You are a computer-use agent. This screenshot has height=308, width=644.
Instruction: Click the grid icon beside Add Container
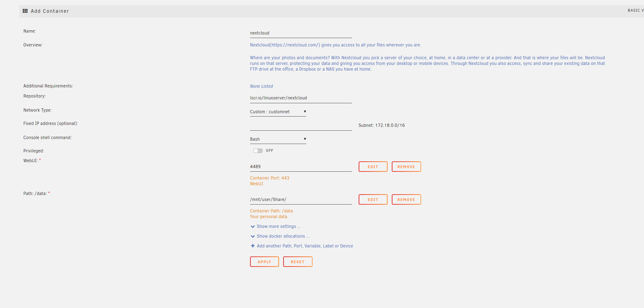point(25,11)
